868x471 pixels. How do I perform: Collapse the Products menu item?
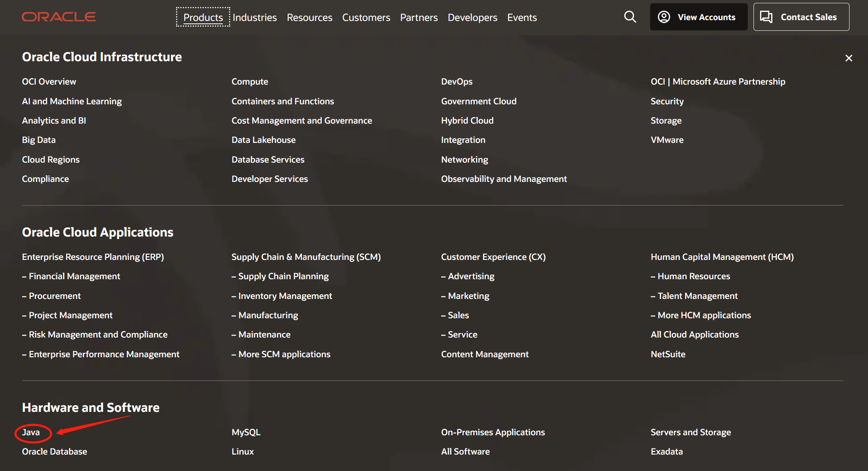203,17
